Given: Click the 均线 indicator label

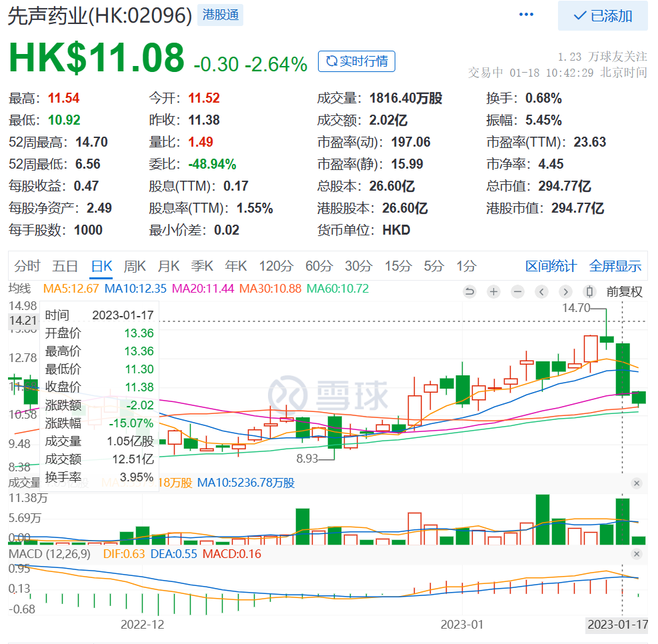Looking at the screenshot, I should point(20,289).
